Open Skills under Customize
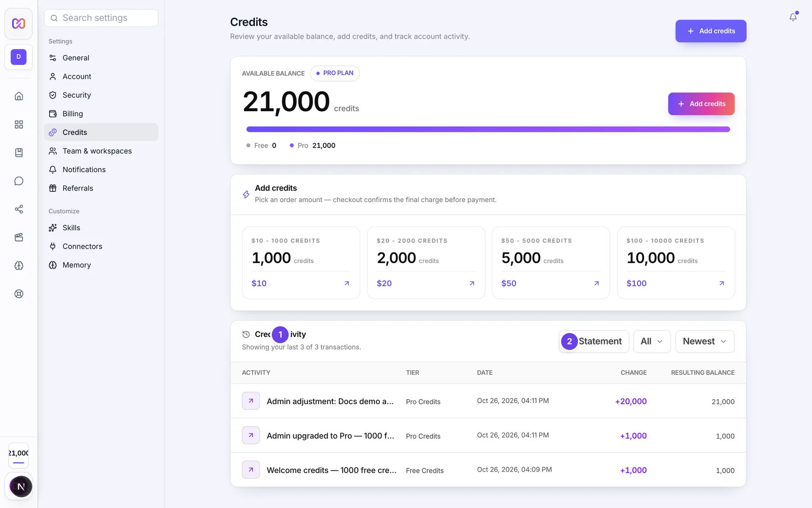The height and width of the screenshot is (508, 812). (101, 228)
